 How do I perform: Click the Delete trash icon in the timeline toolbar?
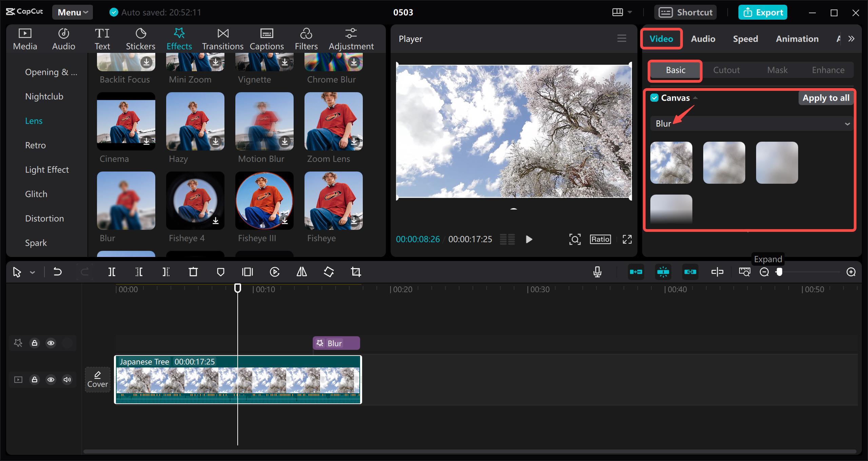click(x=193, y=272)
